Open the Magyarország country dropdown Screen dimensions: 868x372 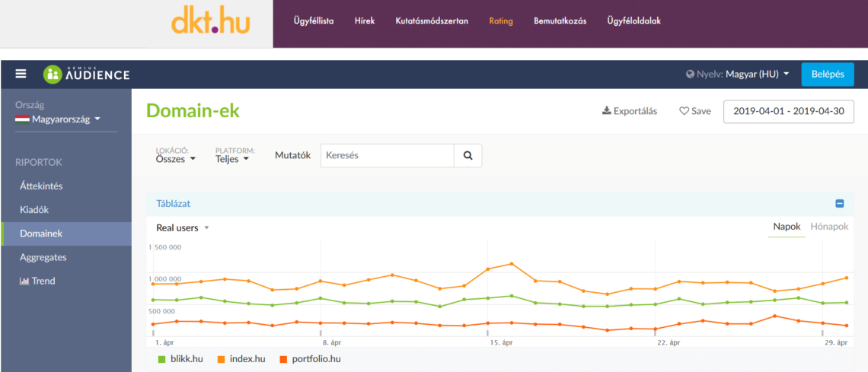pos(58,119)
